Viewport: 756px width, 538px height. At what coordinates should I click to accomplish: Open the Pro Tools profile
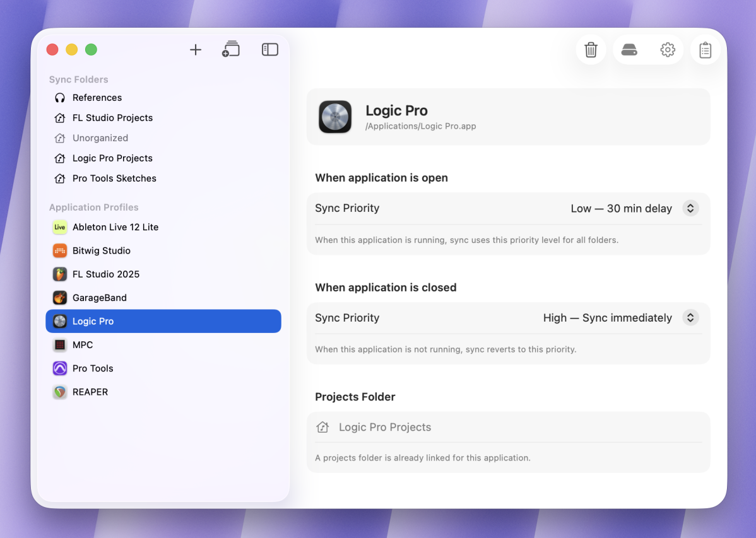[x=163, y=368]
